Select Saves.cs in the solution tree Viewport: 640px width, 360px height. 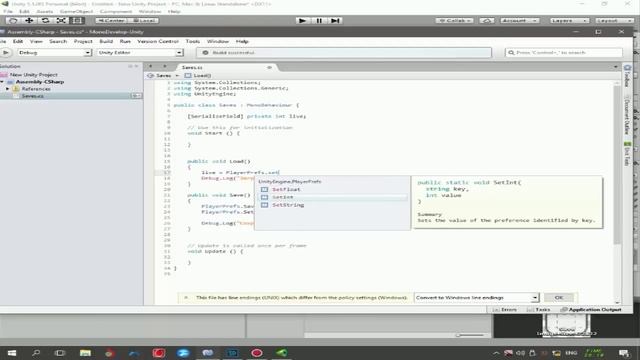[x=33, y=96]
